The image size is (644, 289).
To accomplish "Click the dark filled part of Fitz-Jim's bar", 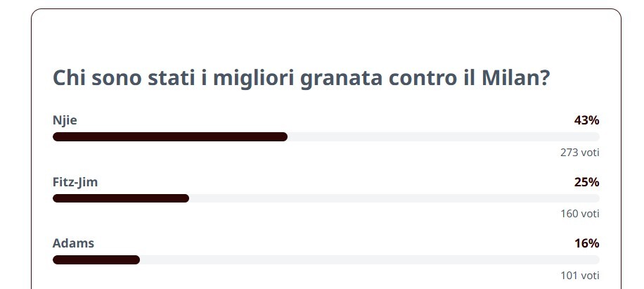I will (121, 198).
